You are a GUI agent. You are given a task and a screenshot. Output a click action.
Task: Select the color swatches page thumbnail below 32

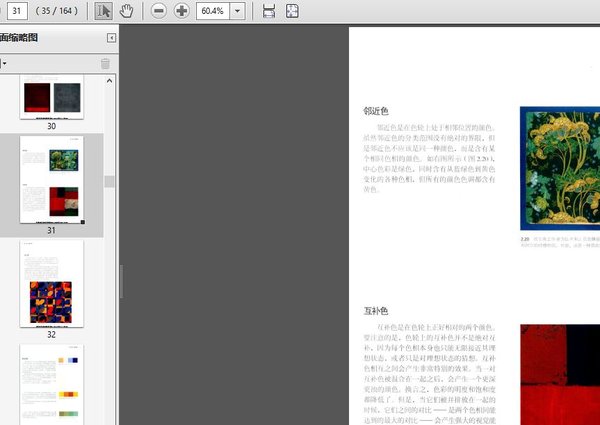pos(52,384)
